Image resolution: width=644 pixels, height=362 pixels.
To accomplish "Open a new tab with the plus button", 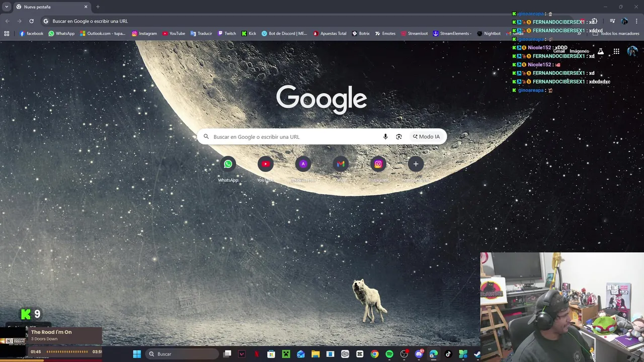I will pos(98,7).
